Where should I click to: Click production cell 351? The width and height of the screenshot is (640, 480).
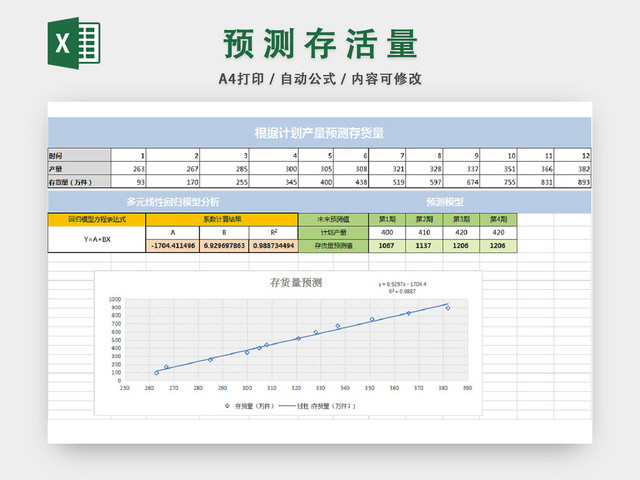click(x=498, y=169)
